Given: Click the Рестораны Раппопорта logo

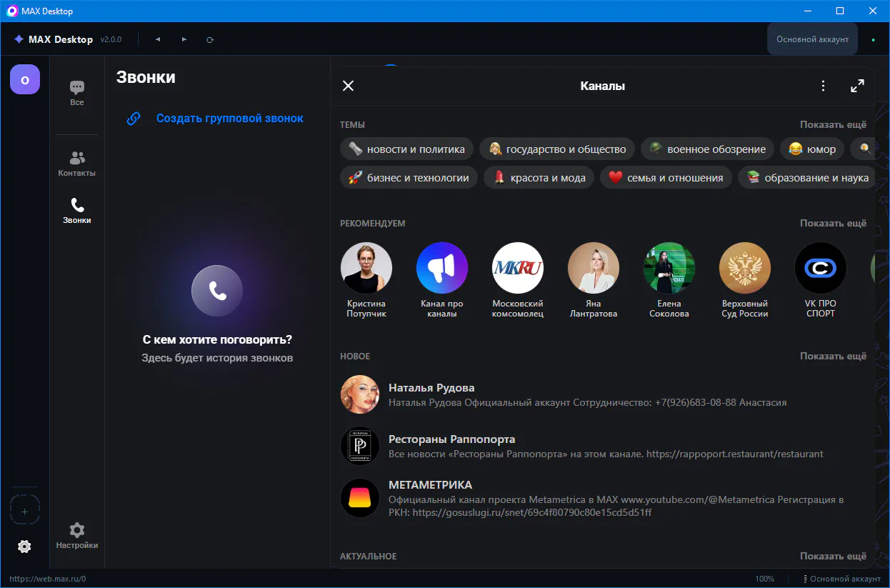Looking at the screenshot, I should 360,446.
